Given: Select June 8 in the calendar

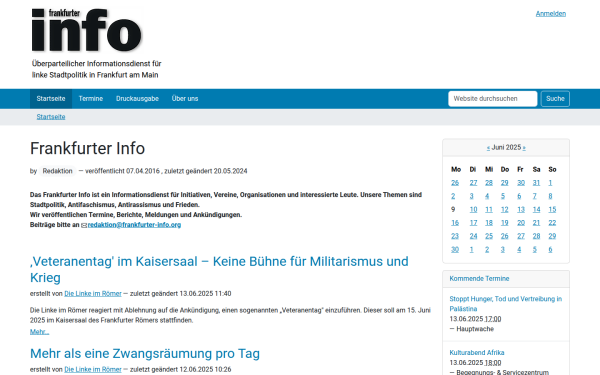Looking at the screenshot, I should 550,196.
